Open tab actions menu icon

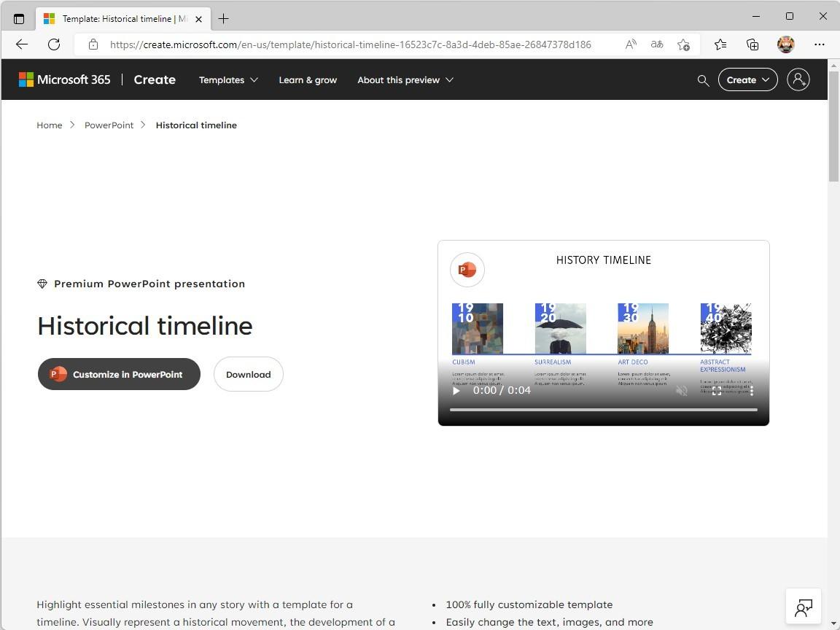coord(19,19)
